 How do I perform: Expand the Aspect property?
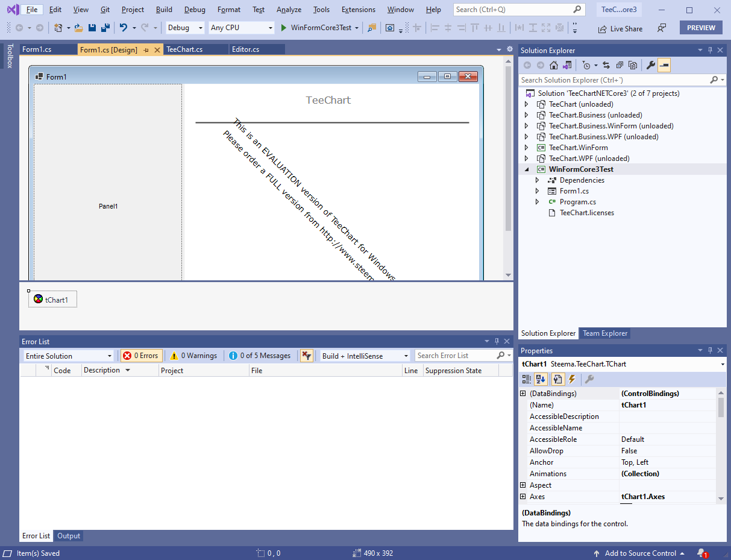click(x=523, y=485)
